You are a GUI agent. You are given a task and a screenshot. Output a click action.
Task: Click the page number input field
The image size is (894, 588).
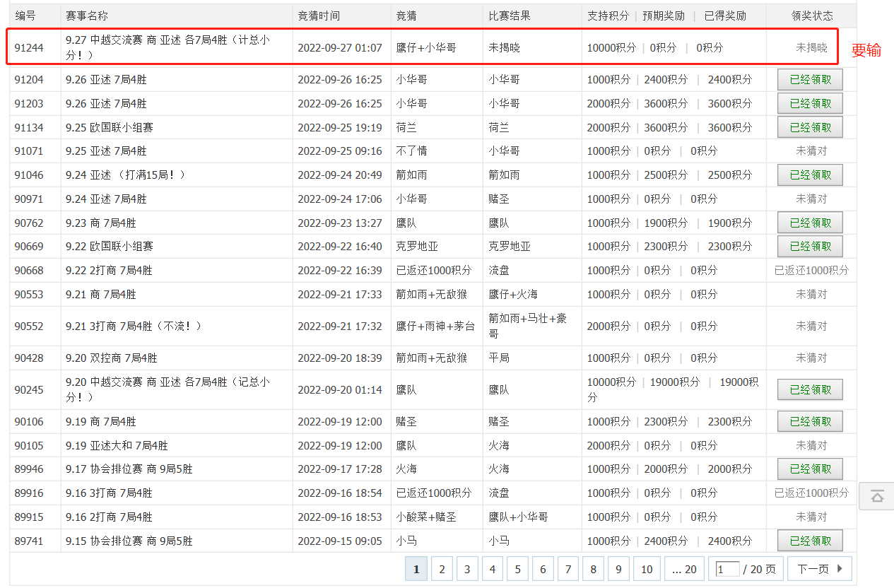coord(727,569)
